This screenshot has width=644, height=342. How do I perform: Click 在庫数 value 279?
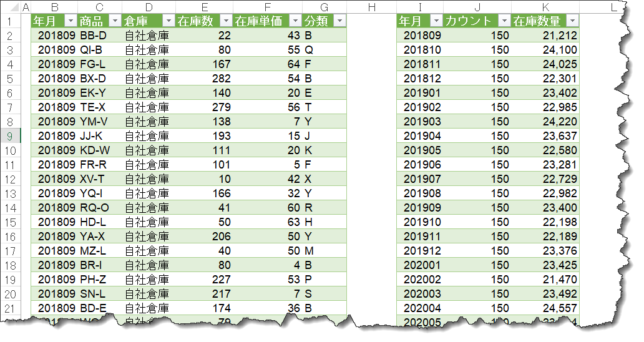204,107
